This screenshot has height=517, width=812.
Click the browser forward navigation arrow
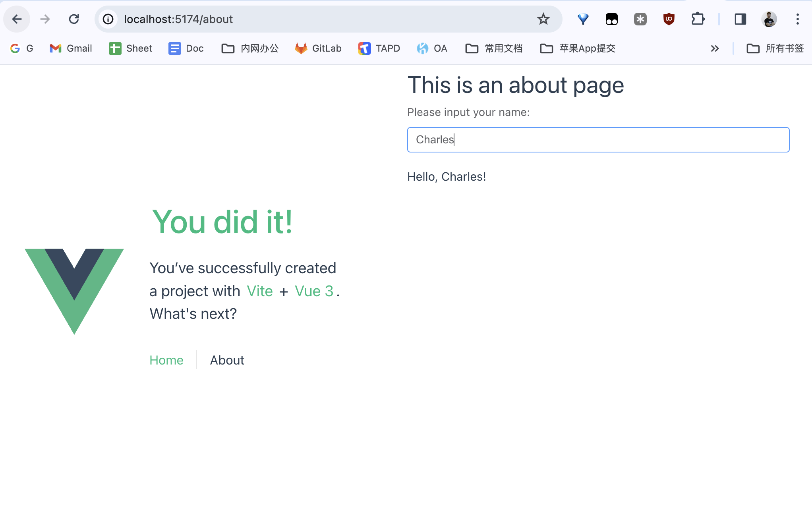click(x=45, y=18)
